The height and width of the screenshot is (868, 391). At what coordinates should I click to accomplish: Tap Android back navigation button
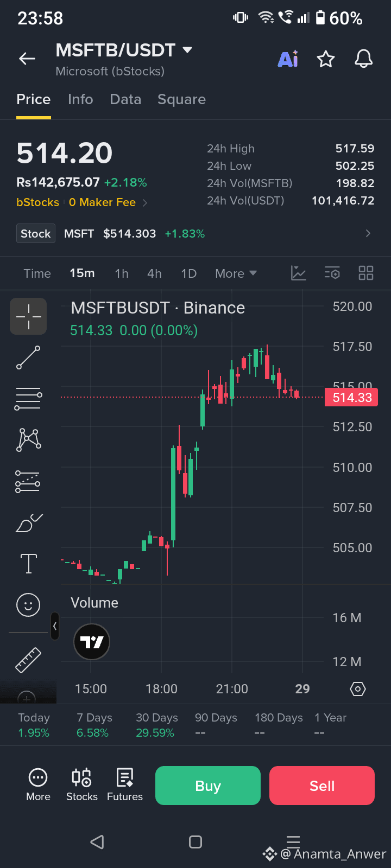97,842
